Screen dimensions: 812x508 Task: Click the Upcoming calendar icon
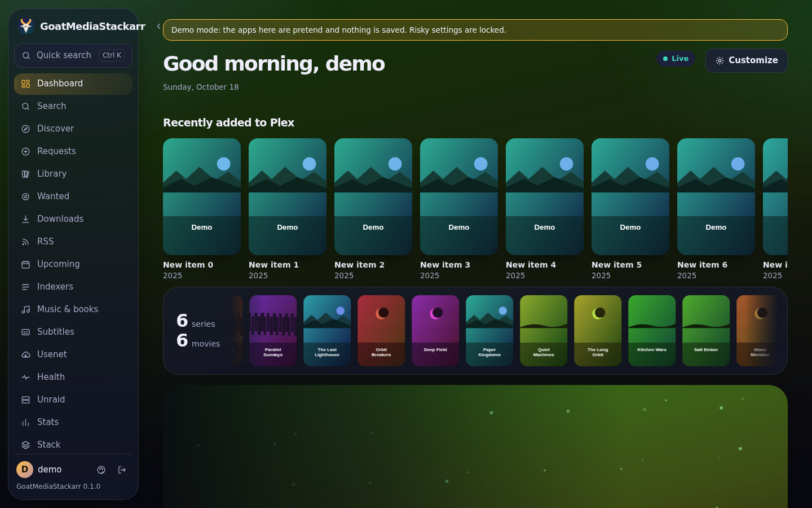(x=25, y=264)
